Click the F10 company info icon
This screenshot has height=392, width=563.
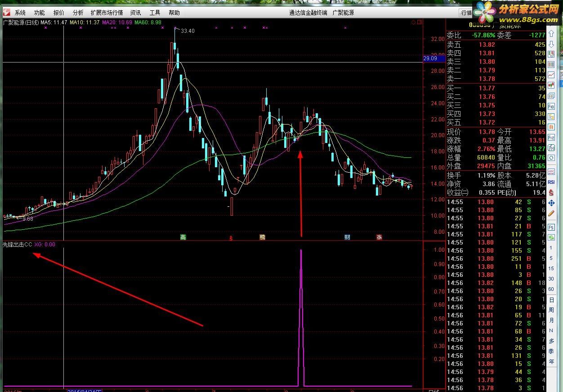click(x=551, y=106)
